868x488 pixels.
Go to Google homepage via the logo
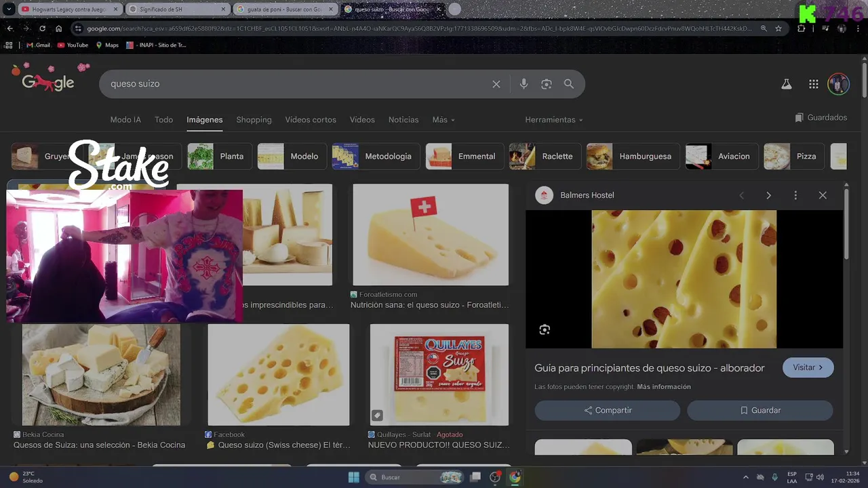click(47, 82)
